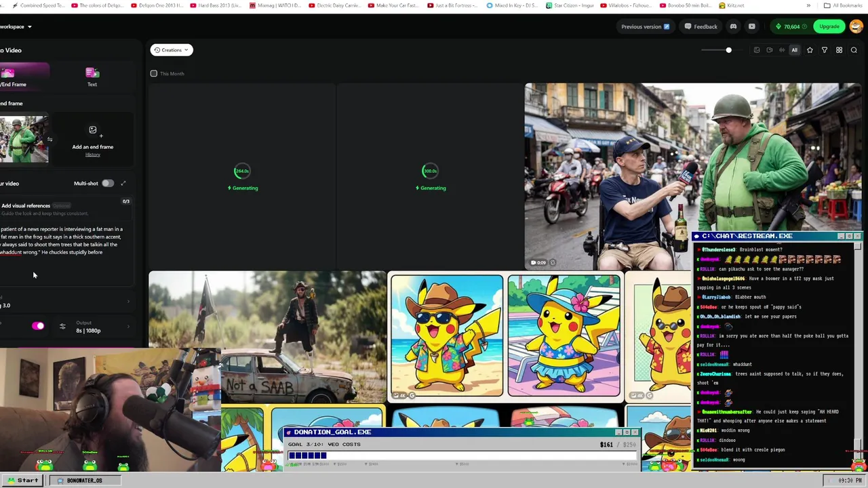
Task: Open the workspace dropdown
Action: [16, 26]
